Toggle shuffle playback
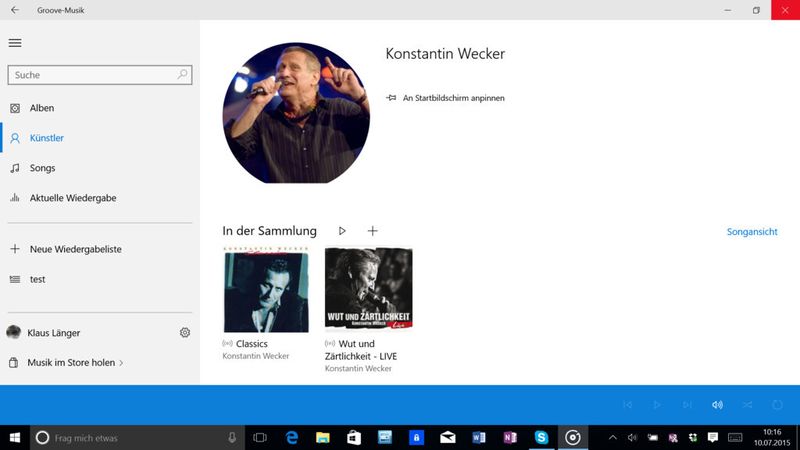 [x=747, y=405]
